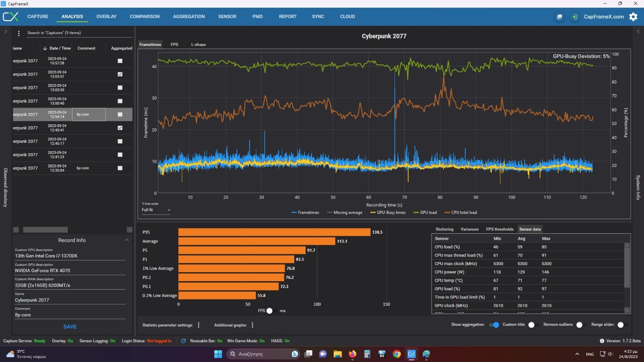Switch to Stuttering tab
Image resolution: width=644 pixels, height=362 pixels.
click(444, 229)
